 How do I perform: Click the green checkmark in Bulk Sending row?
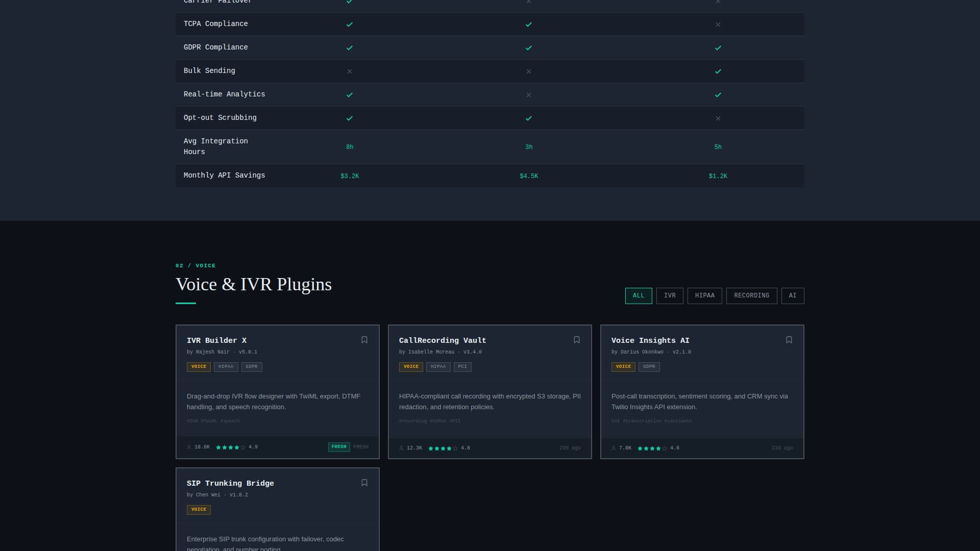pyautogui.click(x=718, y=71)
